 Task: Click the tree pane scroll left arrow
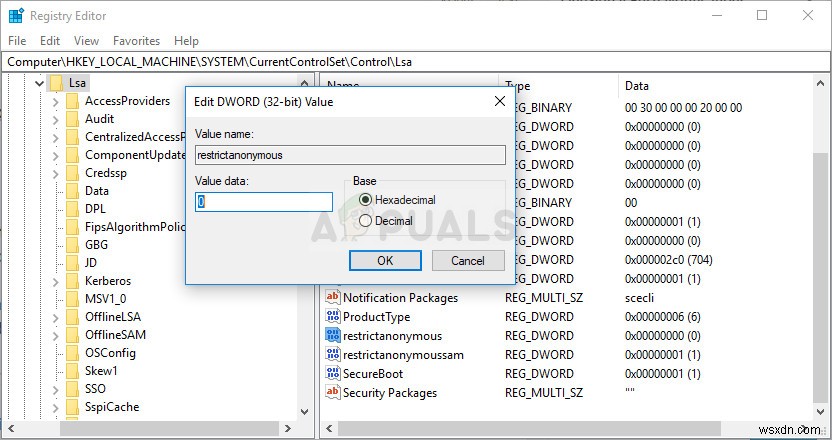[11, 428]
